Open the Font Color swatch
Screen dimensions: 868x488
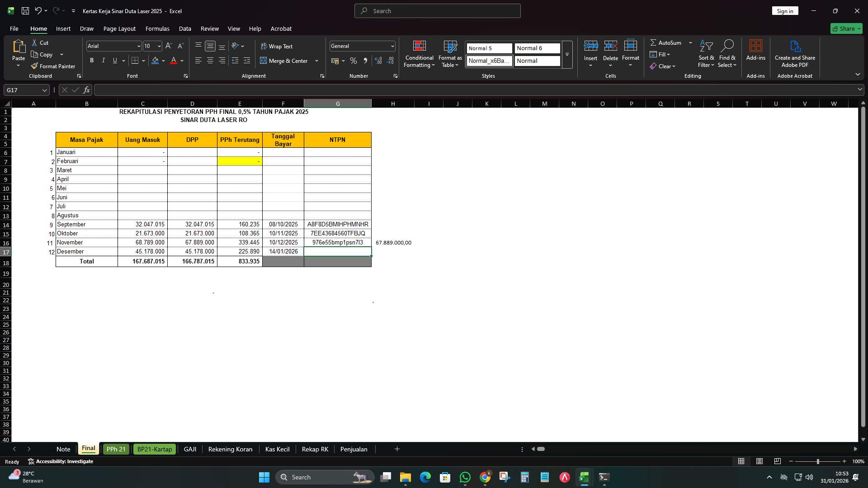point(173,61)
